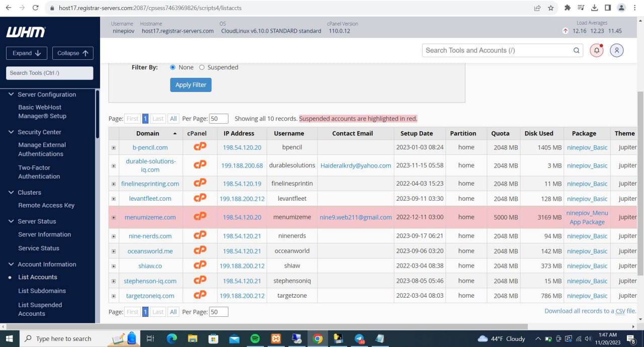Click the page's vertical scrollbar

(640, 184)
